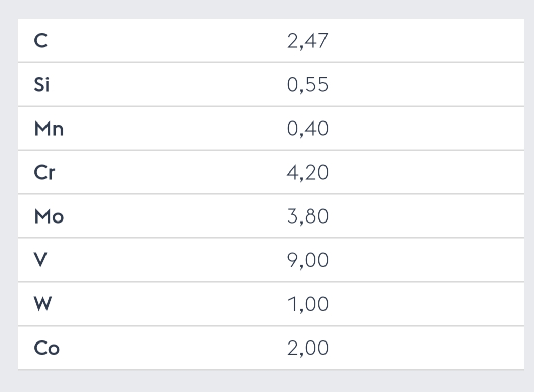This screenshot has height=392, width=534.
Task: Select the W element label
Action: click(42, 304)
